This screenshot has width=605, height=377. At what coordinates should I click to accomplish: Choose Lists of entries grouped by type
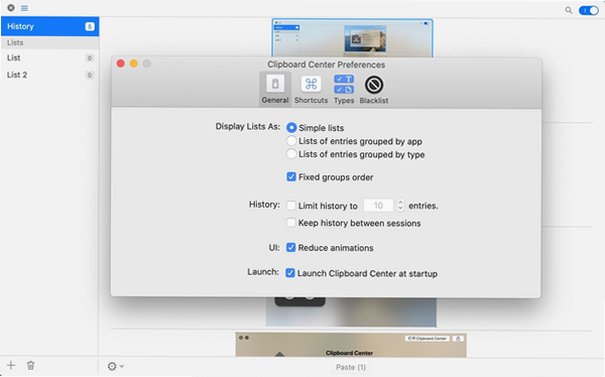point(292,154)
